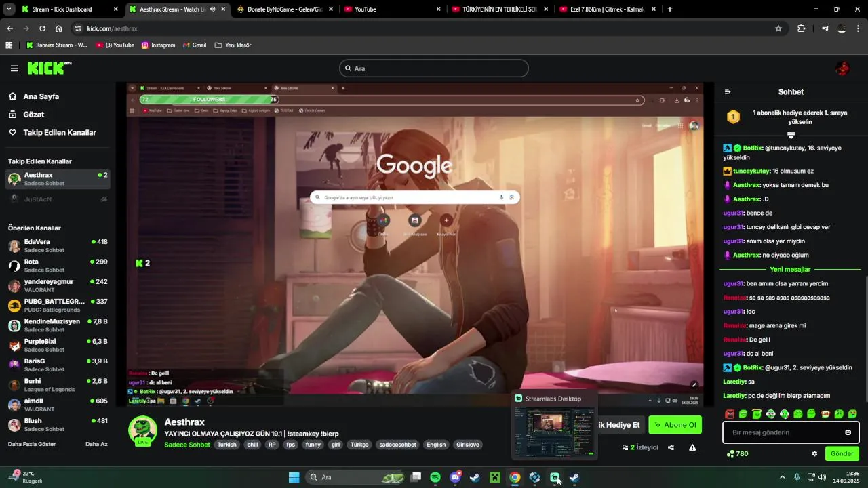The image size is (868, 488).
Task: Click the Turkish tag under the stream title
Action: tap(226, 445)
